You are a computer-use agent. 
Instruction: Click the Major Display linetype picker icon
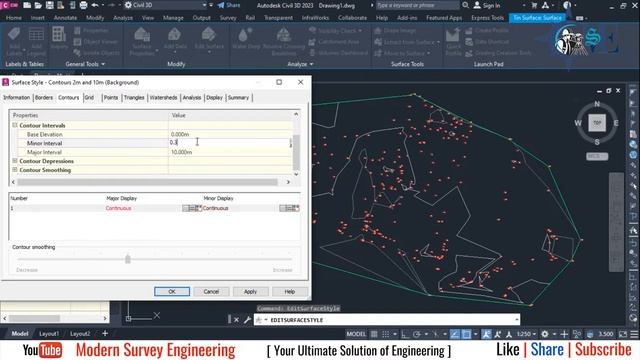point(192,208)
